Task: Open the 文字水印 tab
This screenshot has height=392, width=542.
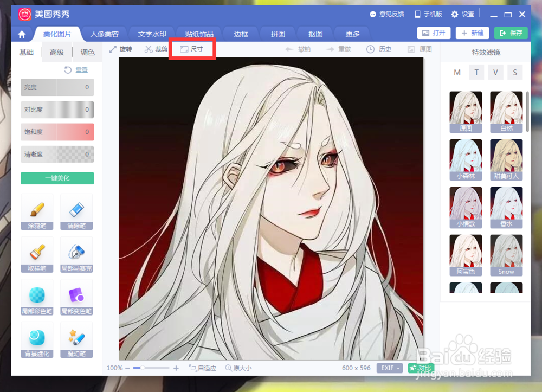Action: pos(152,34)
